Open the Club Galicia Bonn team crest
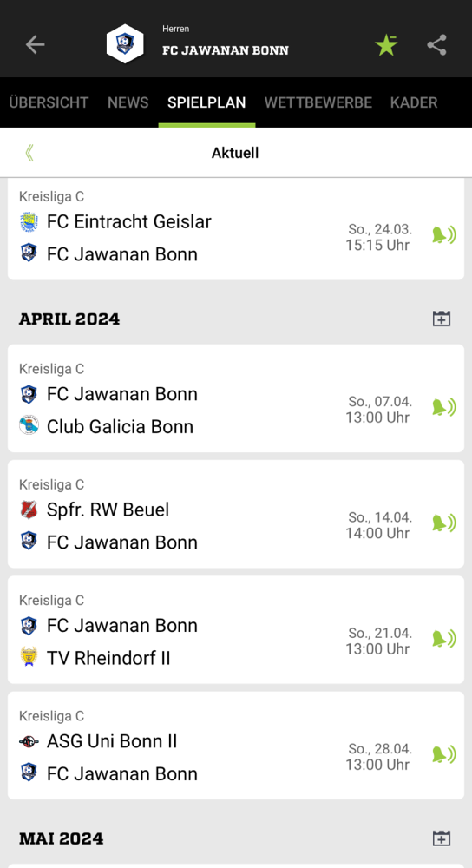 (29, 426)
